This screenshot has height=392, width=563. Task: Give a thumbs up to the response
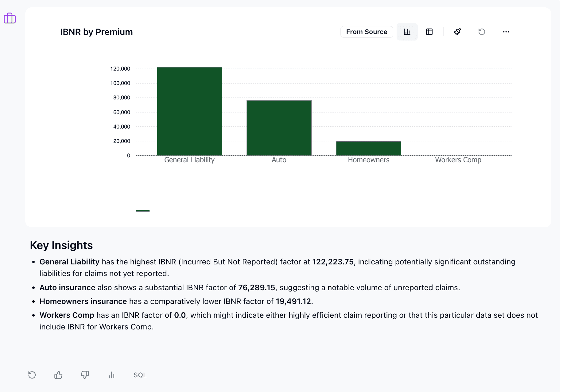point(58,375)
